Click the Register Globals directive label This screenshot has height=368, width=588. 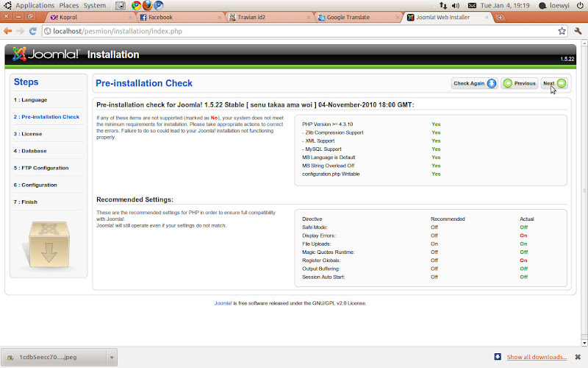tap(321, 261)
